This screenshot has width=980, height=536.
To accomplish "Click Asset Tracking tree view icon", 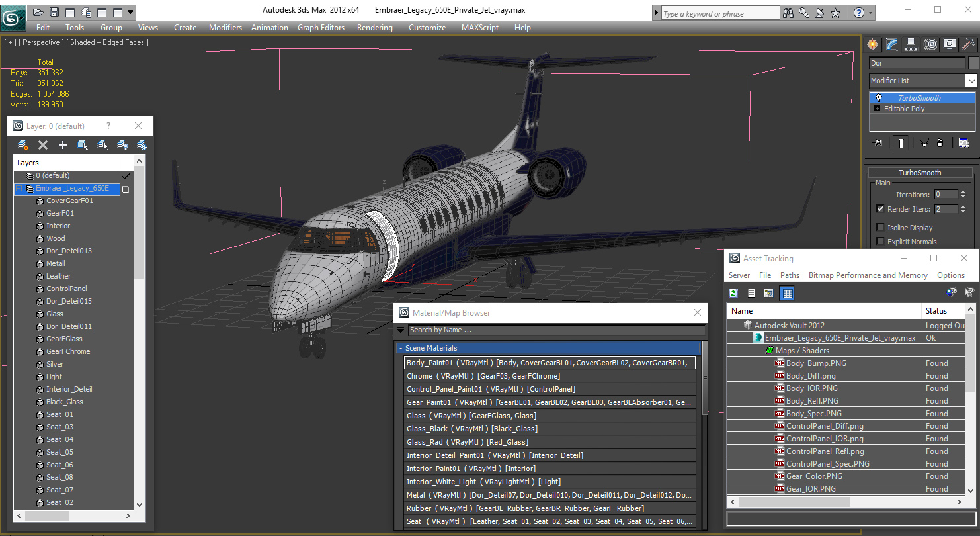I will tap(769, 293).
